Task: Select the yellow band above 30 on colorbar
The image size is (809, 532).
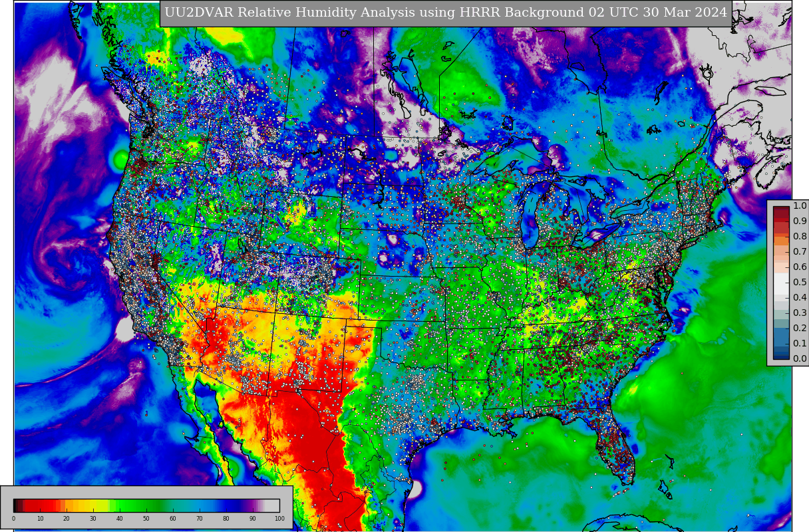Action: coord(93,505)
